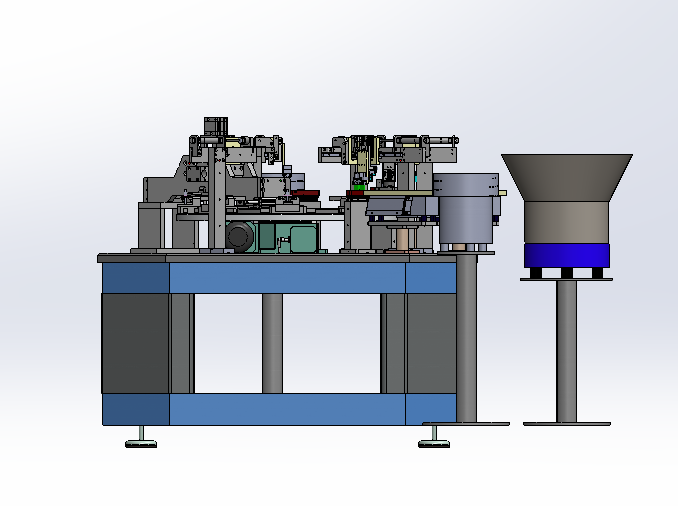Click the hopper's vertical stand pole
The width and height of the screenshot is (678, 506).
[566, 351]
